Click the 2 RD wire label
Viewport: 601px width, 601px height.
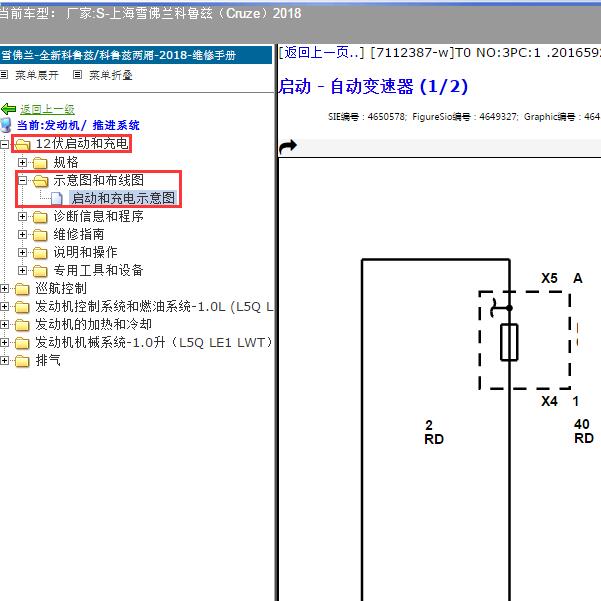434,432
